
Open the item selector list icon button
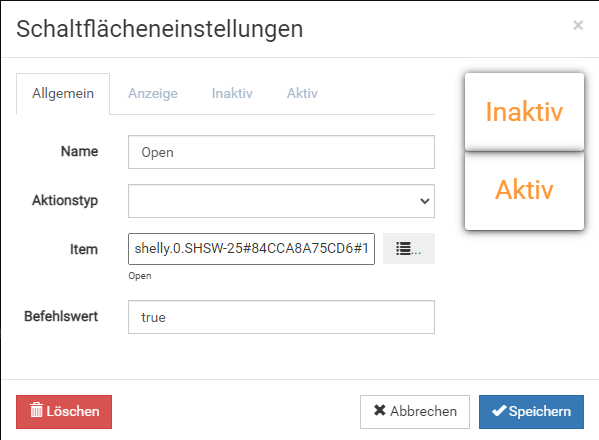coord(409,249)
